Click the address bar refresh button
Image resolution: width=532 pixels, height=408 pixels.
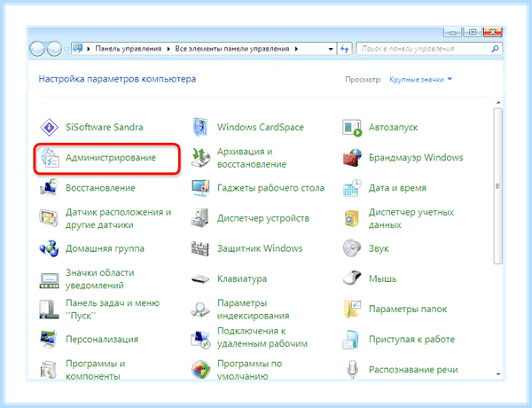click(344, 49)
